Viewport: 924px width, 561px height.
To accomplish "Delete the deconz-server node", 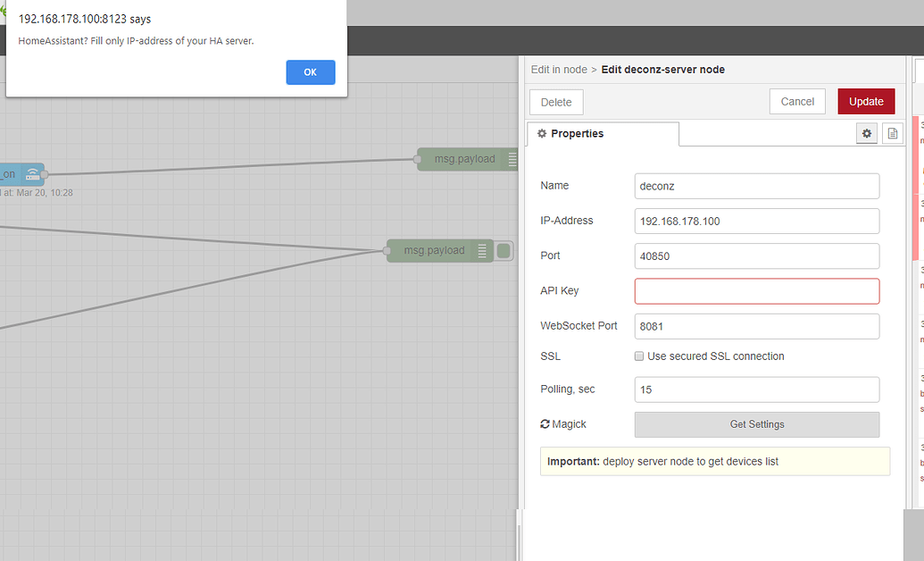I will click(556, 102).
